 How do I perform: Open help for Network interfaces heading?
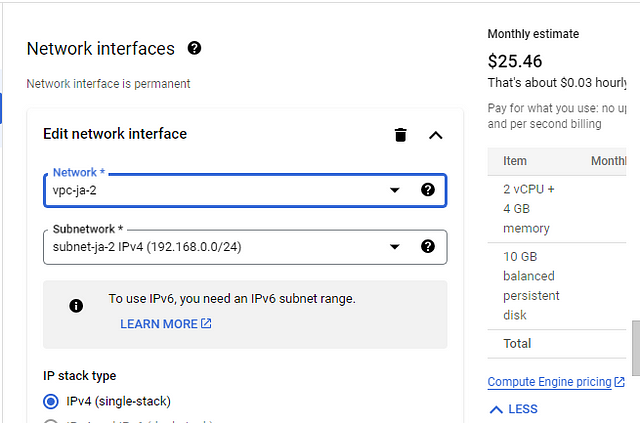[x=194, y=48]
